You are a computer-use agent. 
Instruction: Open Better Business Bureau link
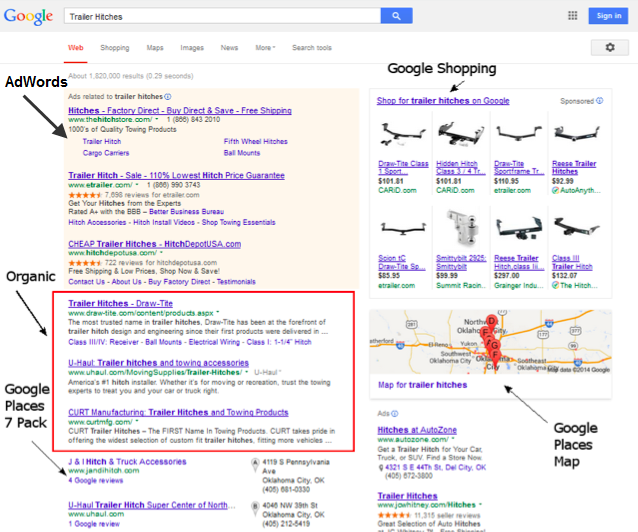coord(186,212)
